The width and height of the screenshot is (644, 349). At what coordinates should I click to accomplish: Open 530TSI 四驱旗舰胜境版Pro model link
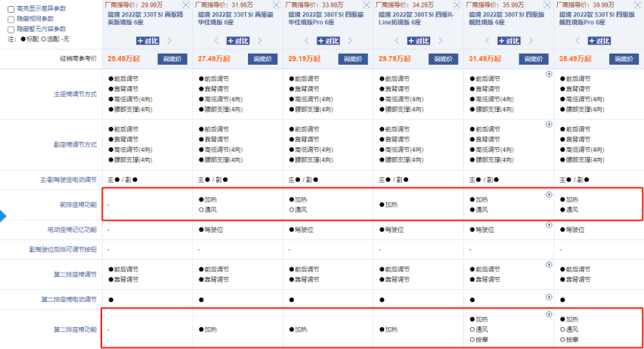597,18
